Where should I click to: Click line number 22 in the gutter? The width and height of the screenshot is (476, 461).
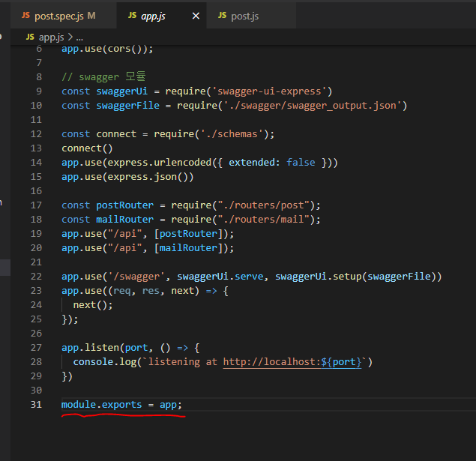(36, 277)
